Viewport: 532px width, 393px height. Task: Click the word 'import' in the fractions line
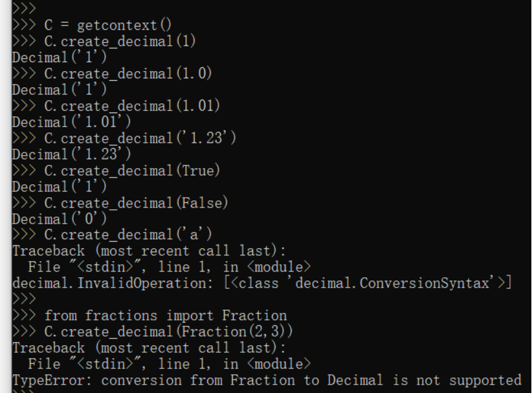190,315
